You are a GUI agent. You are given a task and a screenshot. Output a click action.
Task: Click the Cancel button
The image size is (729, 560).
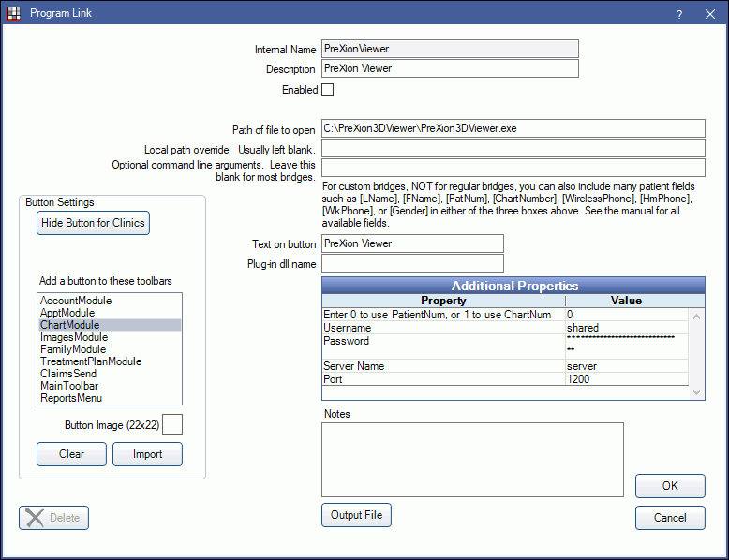[x=670, y=518]
